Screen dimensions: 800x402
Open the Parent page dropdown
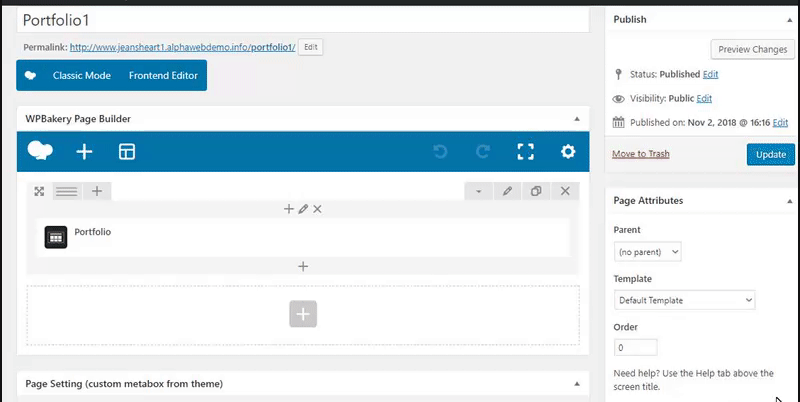[x=647, y=252]
